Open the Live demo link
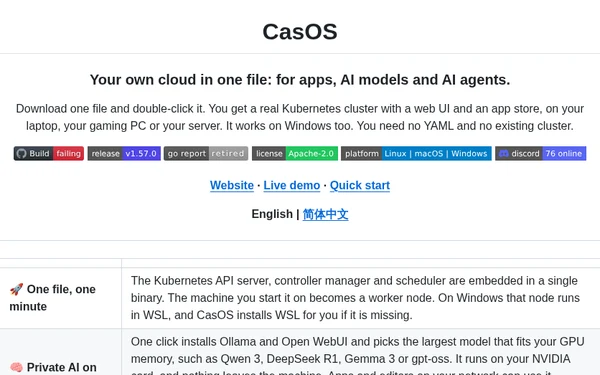Image resolution: width=600 pixels, height=375 pixels. point(292,185)
